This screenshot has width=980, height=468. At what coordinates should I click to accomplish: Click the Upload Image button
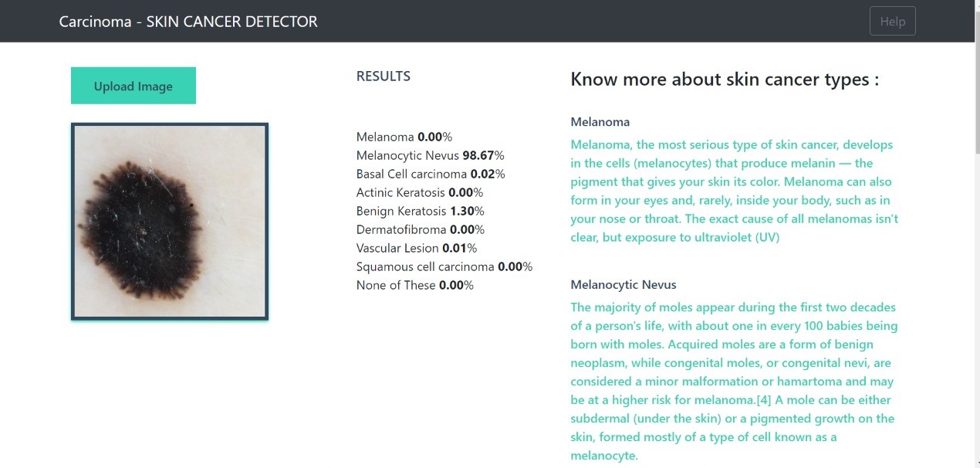(x=133, y=85)
